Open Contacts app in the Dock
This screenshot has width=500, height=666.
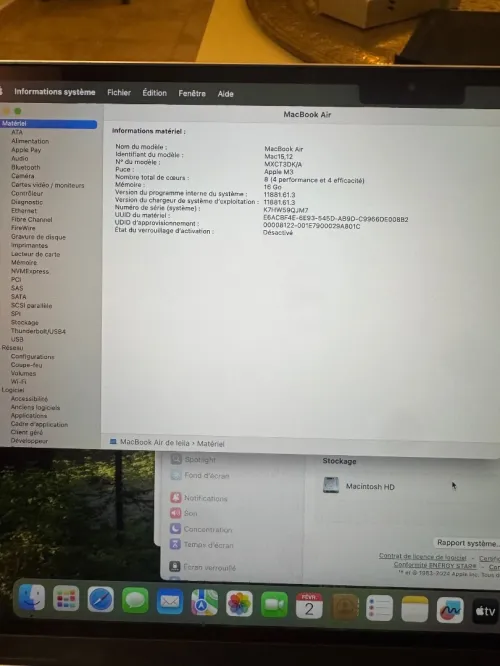(344, 607)
